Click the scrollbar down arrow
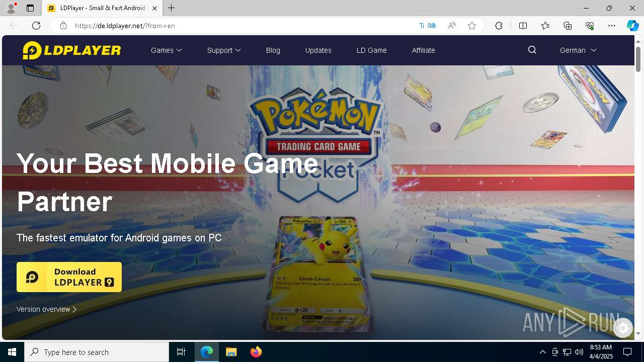Viewport: 644px width, 362px height. (638, 333)
